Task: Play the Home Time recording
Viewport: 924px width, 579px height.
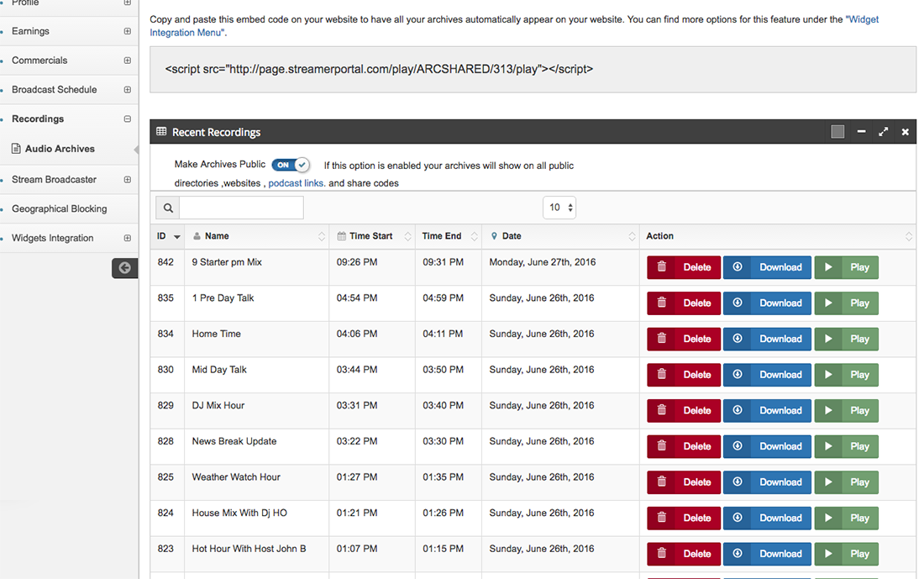Action: click(x=846, y=339)
